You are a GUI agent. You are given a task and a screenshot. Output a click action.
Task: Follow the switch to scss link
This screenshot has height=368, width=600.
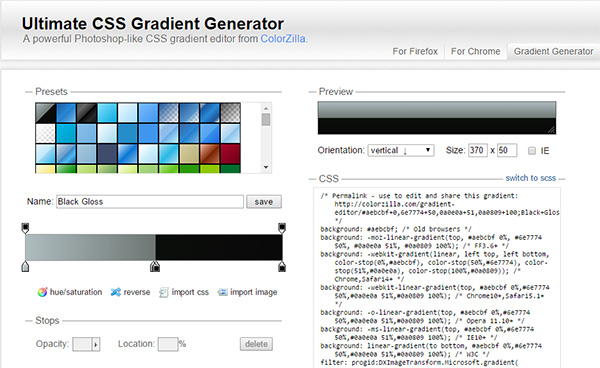(x=530, y=178)
